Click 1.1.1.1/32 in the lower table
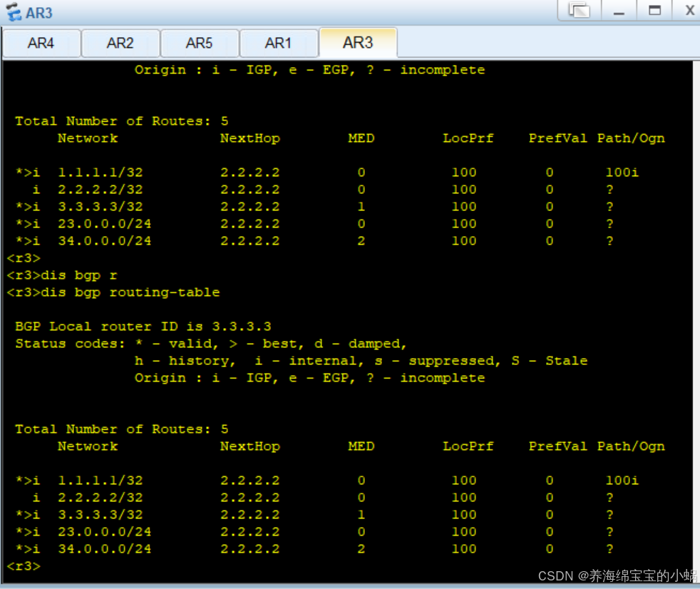The width and height of the screenshot is (700, 589). tap(101, 481)
